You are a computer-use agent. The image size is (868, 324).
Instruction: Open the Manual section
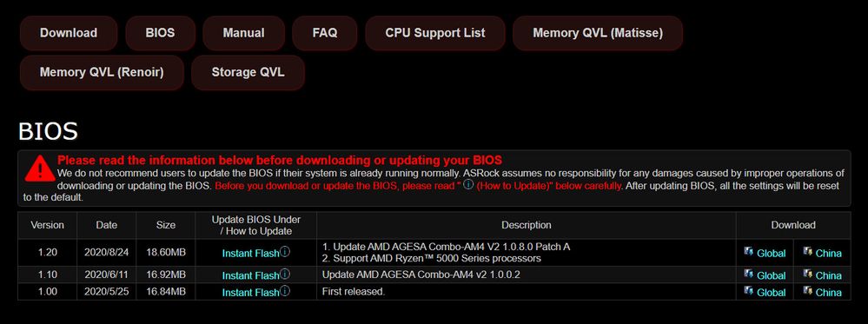click(243, 33)
